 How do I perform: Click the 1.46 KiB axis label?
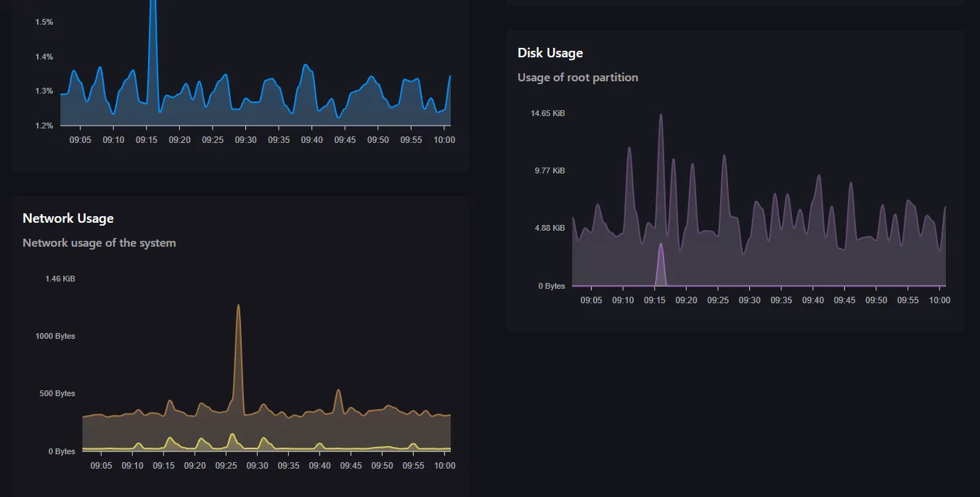60,279
